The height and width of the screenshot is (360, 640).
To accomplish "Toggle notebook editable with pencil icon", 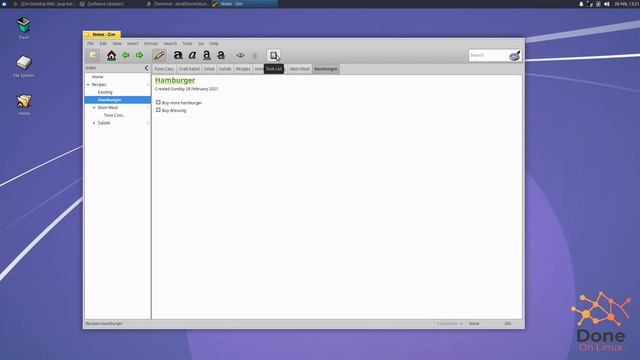I will [159, 55].
